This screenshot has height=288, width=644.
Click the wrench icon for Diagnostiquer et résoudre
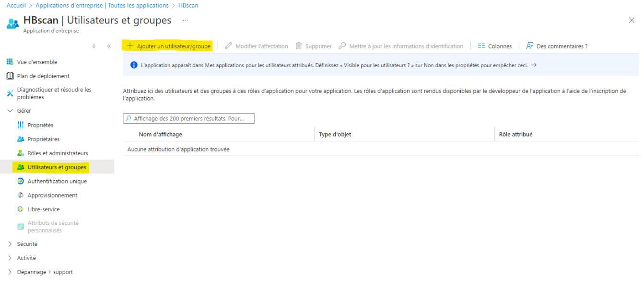(10, 93)
